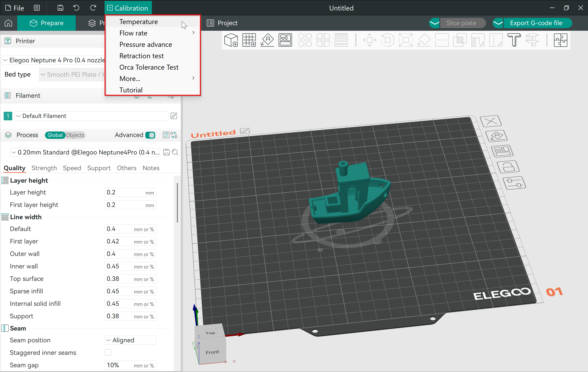The image size is (588, 372).
Task: Switch to the Strength tab
Action: click(44, 168)
